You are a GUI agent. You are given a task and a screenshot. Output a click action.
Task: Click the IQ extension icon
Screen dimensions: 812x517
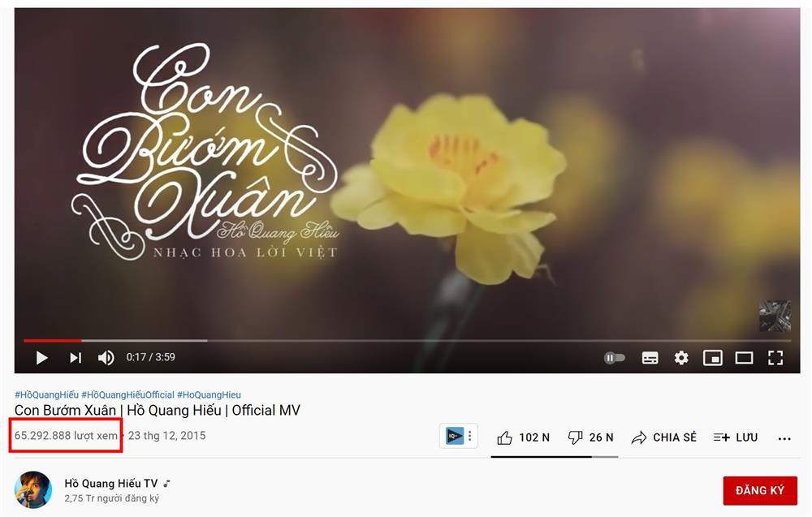point(454,437)
